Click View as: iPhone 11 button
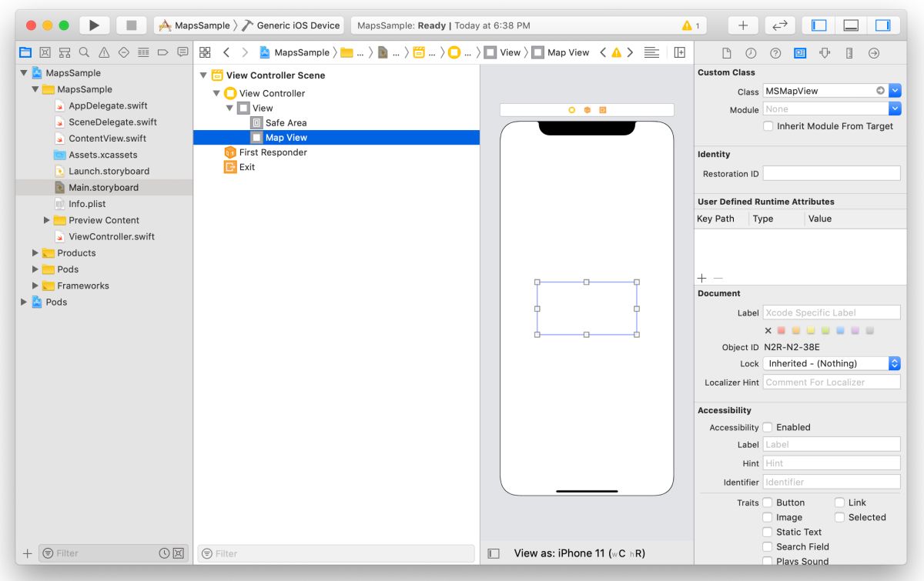924x581 pixels. (x=580, y=553)
